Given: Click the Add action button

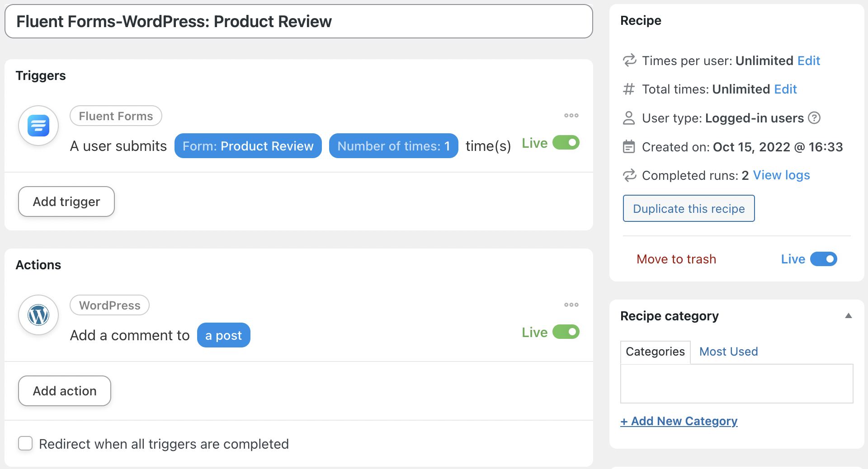Looking at the screenshot, I should 65,391.
